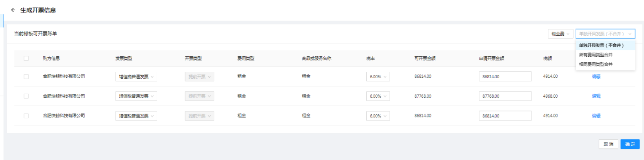Click the 当前模板可开票账单 section label
644x160 pixels.
coord(36,34)
